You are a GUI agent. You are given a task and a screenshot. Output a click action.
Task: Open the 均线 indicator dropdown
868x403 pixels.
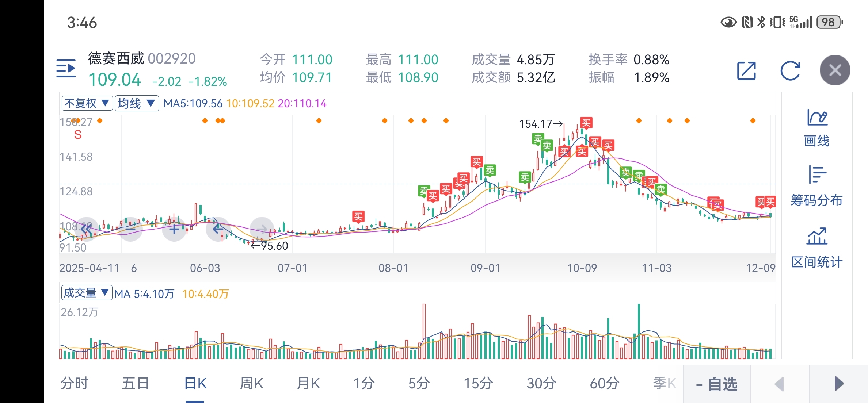point(137,103)
